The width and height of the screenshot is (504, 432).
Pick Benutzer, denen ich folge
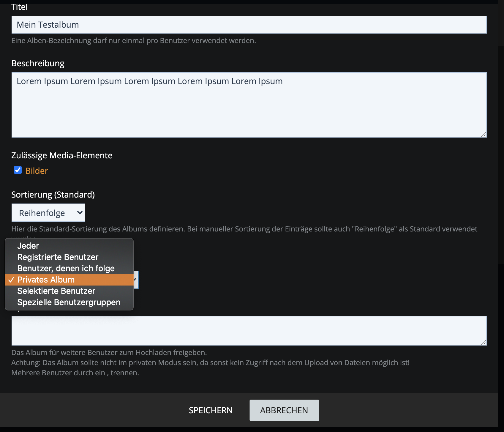(x=66, y=268)
